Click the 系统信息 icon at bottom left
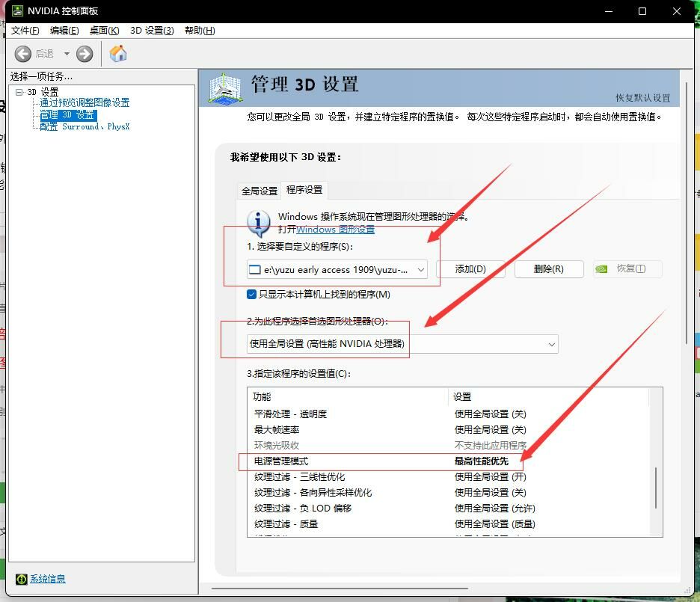Viewport: 700px width, 602px height. pyautogui.click(x=22, y=579)
